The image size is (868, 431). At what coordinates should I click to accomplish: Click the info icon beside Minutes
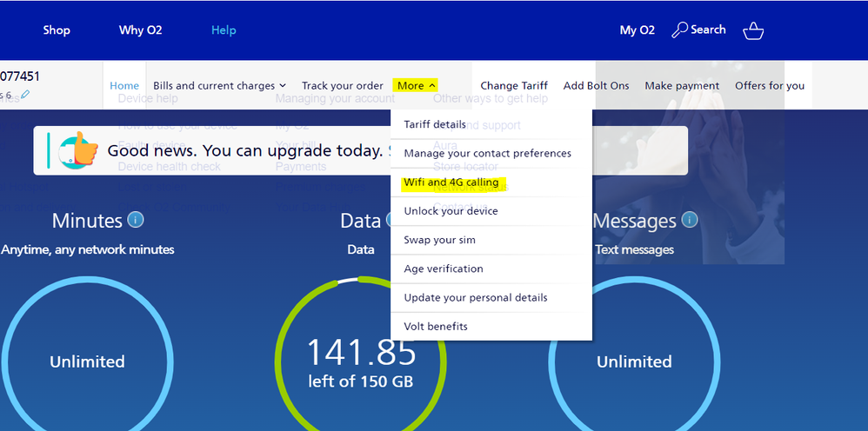(136, 220)
